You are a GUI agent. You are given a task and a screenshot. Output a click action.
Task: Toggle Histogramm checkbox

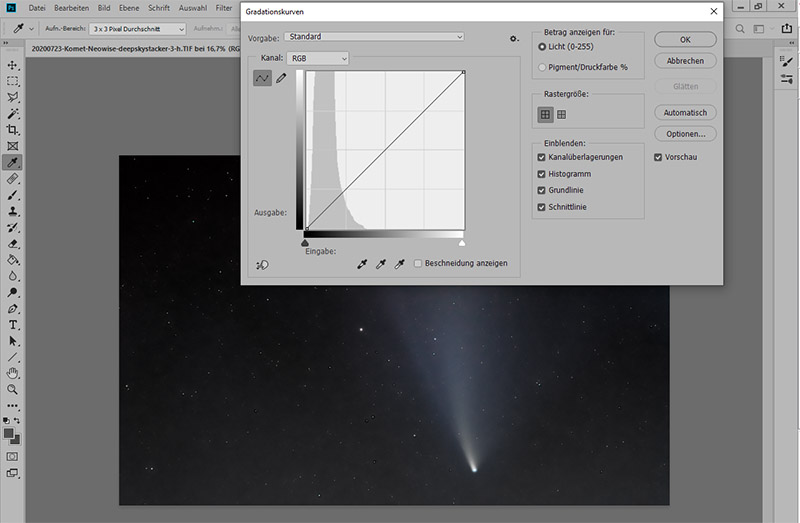542,174
